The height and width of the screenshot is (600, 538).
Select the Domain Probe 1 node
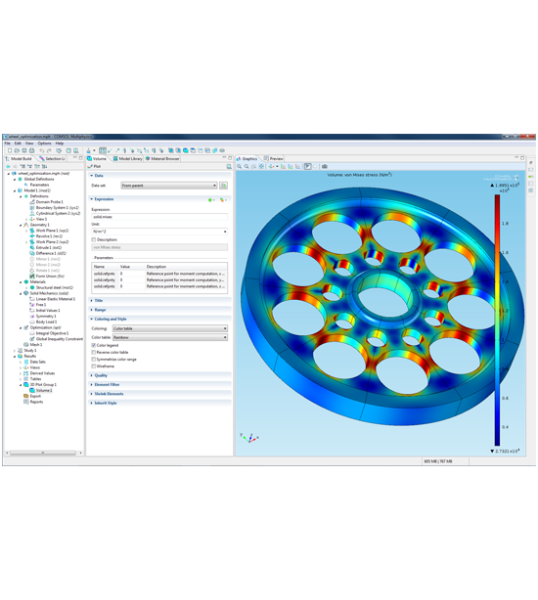(x=49, y=202)
